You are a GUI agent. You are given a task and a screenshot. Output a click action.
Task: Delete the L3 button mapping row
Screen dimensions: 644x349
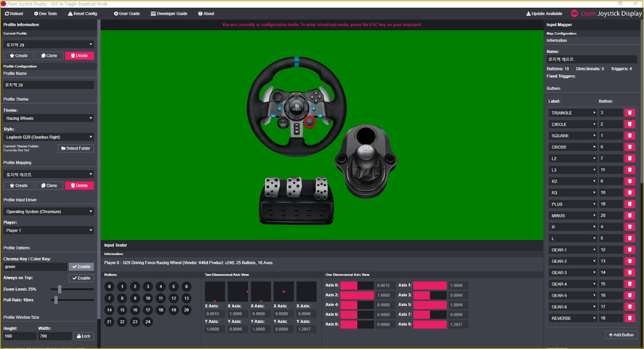click(x=629, y=169)
